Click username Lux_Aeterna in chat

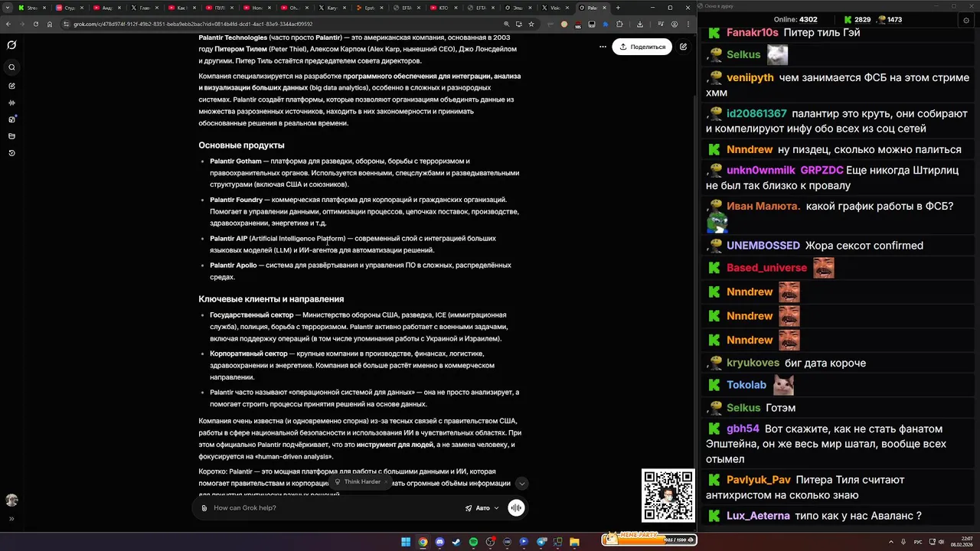coord(758,516)
